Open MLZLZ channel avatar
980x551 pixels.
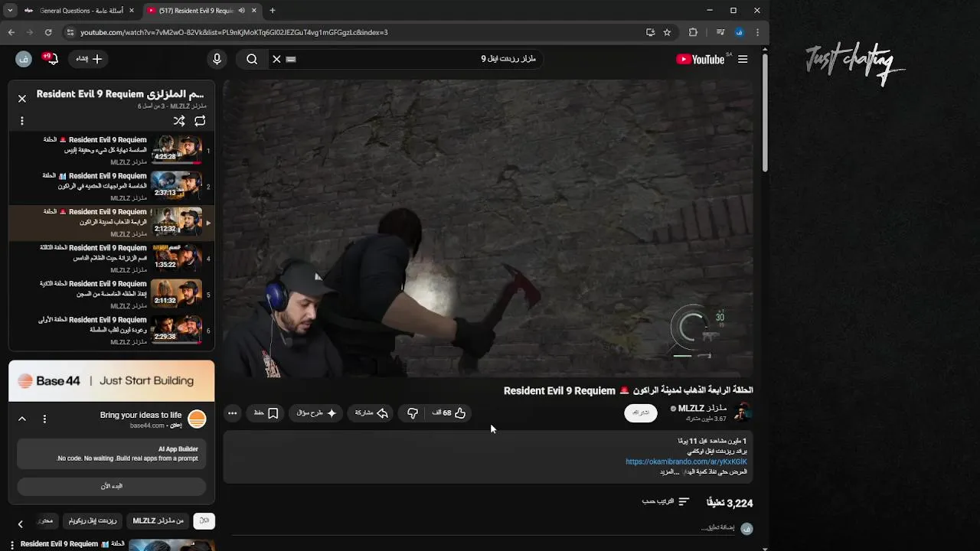click(x=742, y=413)
